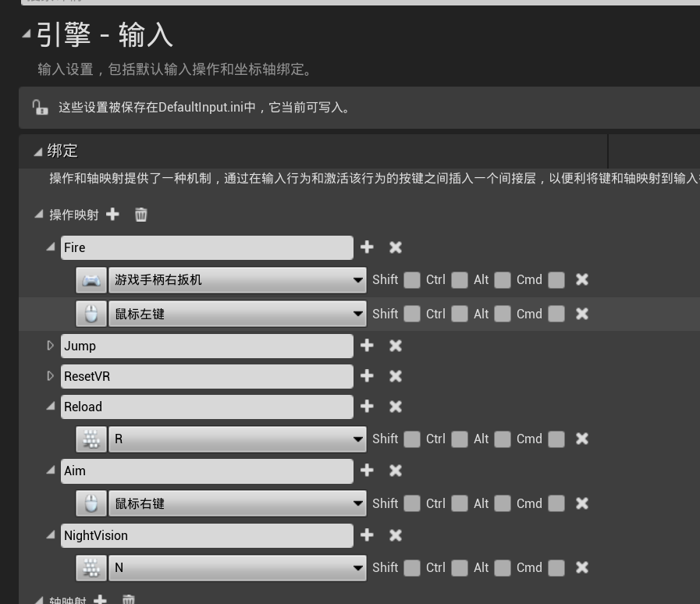
Task: Enable Ctrl modifier for R binding
Action: pyautogui.click(x=460, y=439)
